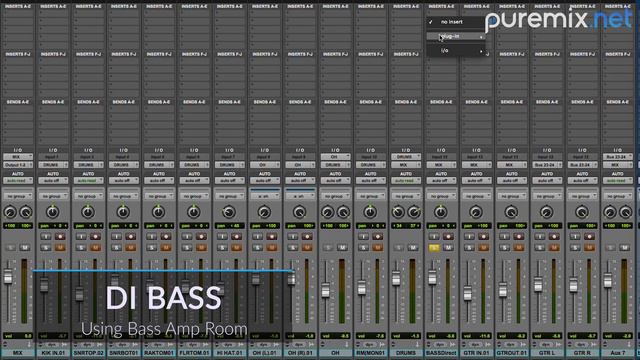Click the GTR L pan knob
Screen dimensions: 640x360
(x=546, y=212)
